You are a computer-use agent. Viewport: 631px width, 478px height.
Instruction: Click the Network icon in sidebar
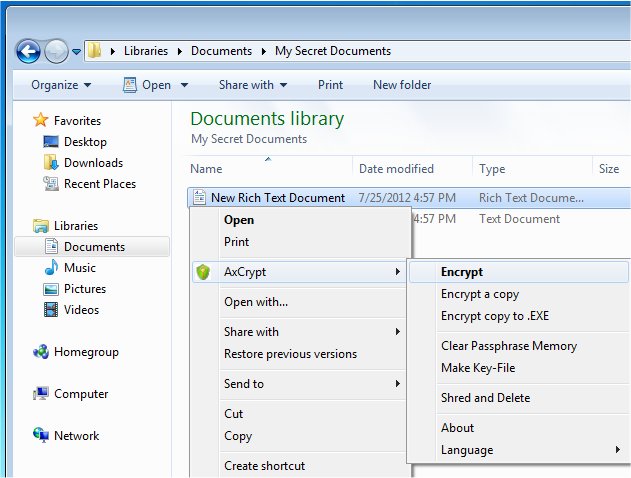pyautogui.click(x=41, y=436)
